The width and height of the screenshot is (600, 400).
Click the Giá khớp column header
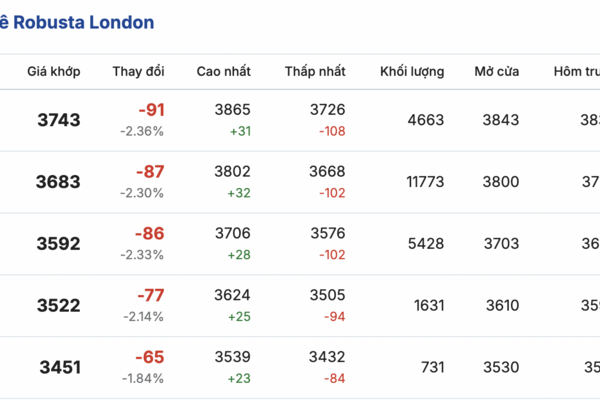tap(54, 72)
